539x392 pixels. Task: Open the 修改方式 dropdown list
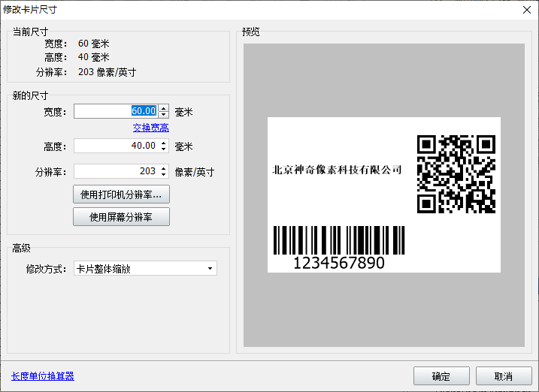145,268
